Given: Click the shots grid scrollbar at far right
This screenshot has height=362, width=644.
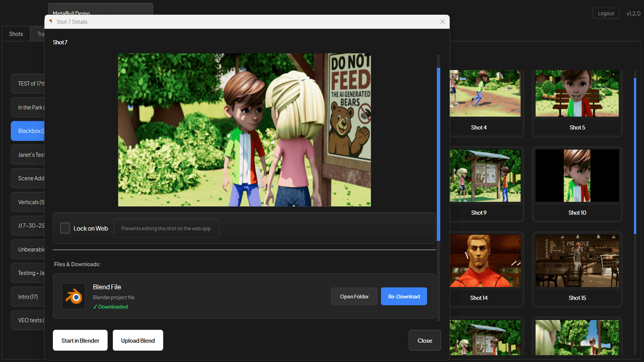Looking at the screenshot, I should (x=635, y=156).
